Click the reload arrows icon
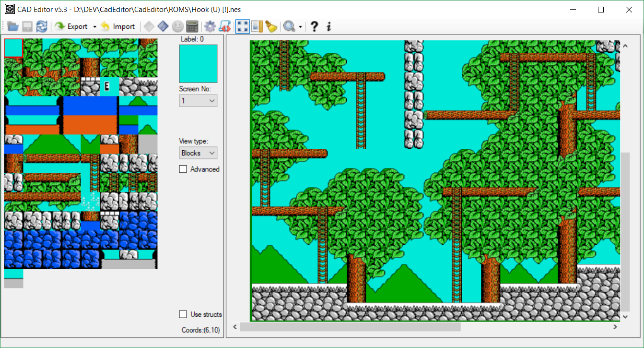Image resolution: width=644 pixels, height=348 pixels. click(42, 26)
